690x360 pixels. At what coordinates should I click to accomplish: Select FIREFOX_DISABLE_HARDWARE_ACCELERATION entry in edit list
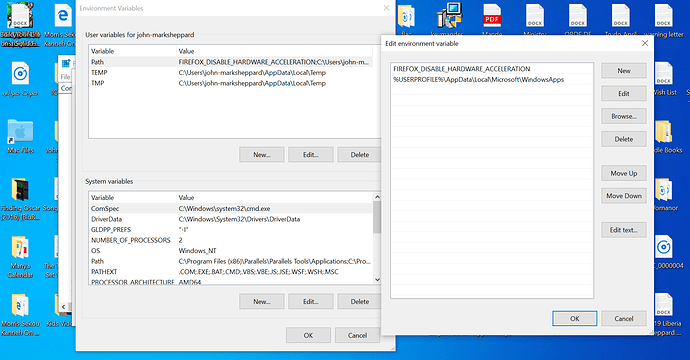tap(492, 69)
